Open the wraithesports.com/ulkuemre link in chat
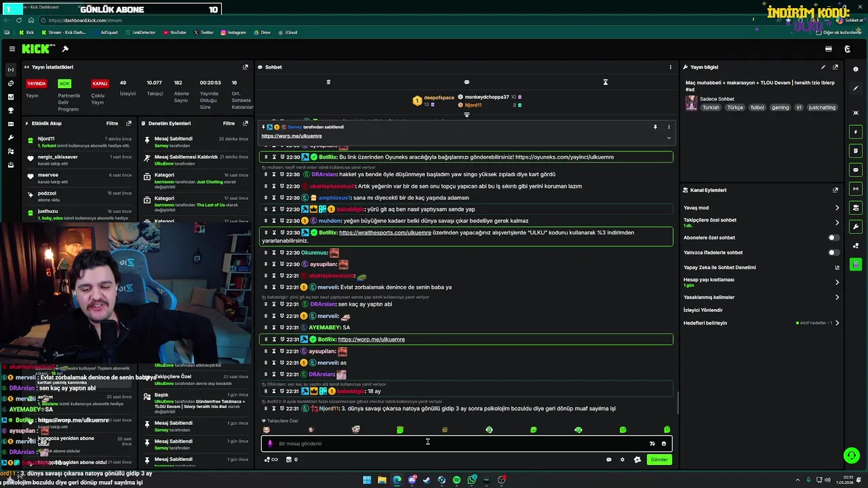Image resolution: width=868 pixels, height=488 pixels. pos(385,232)
